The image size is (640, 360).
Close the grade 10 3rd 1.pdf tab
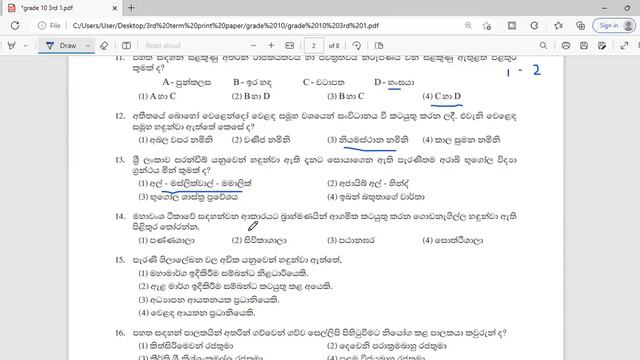[x=115, y=8]
